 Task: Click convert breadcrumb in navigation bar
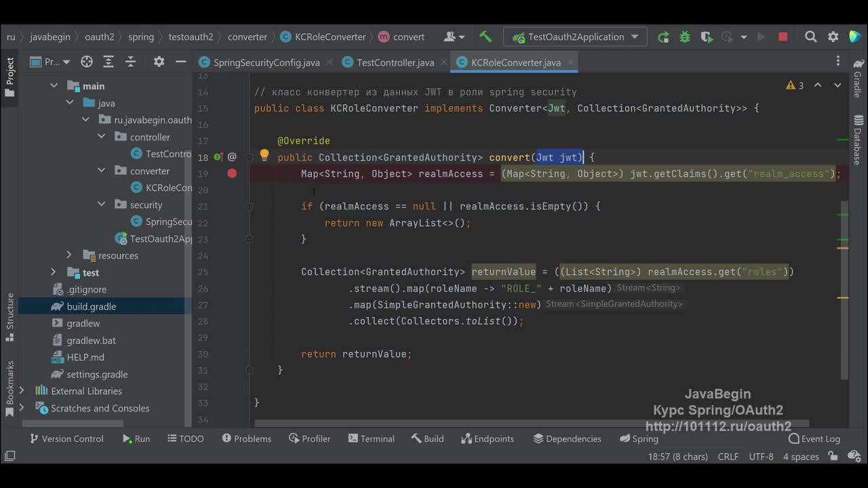coord(401,37)
